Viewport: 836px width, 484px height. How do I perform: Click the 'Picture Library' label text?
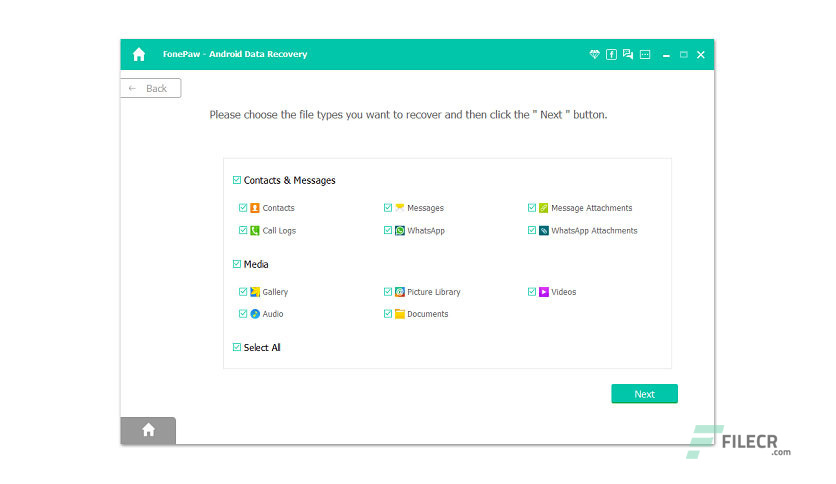(433, 292)
